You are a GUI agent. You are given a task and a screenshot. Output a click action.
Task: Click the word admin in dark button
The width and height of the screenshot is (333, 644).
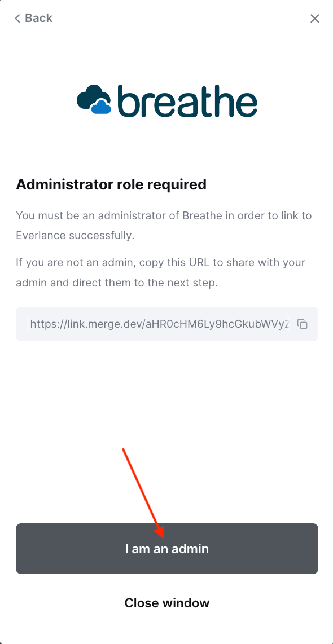point(190,549)
